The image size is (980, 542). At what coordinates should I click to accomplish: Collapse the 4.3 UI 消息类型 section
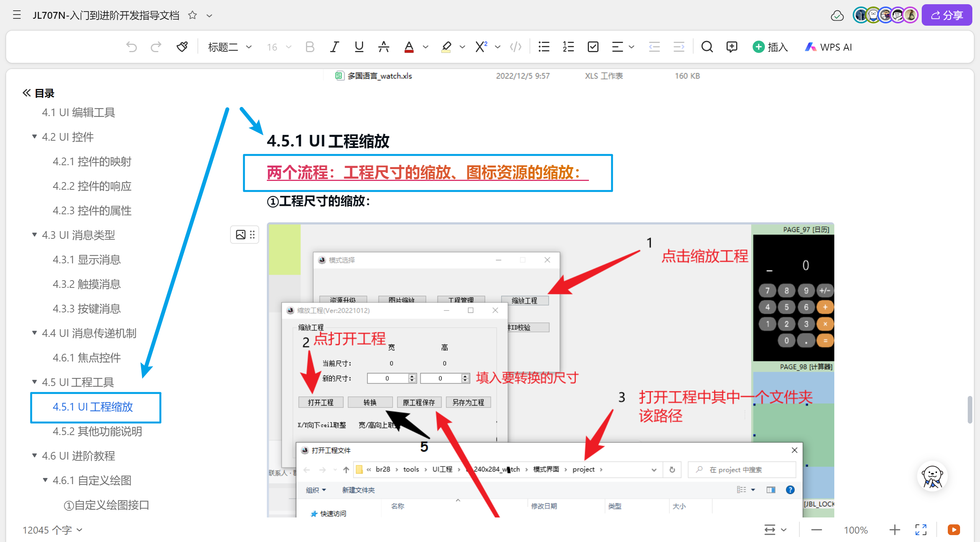click(x=35, y=235)
